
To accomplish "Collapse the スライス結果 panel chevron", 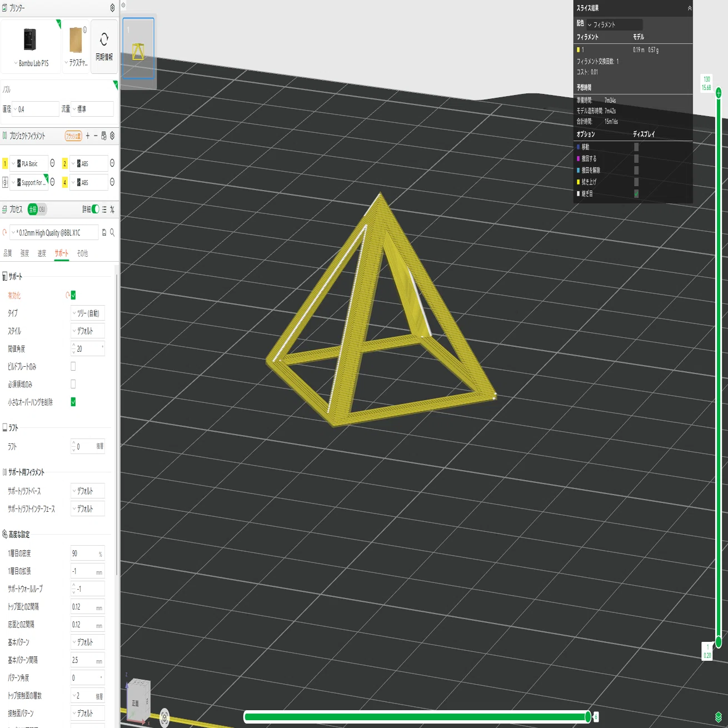I will coord(690,8).
